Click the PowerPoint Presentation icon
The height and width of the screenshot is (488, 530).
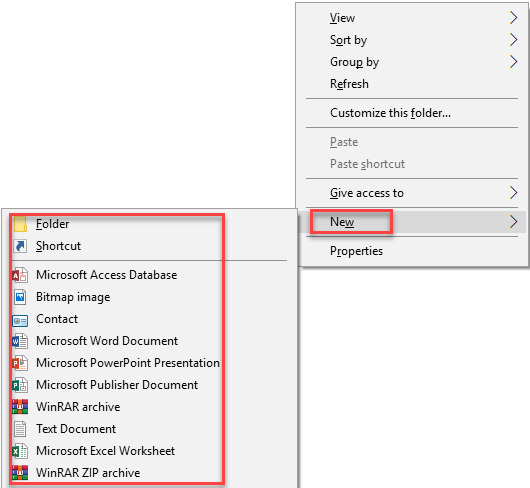coord(20,363)
